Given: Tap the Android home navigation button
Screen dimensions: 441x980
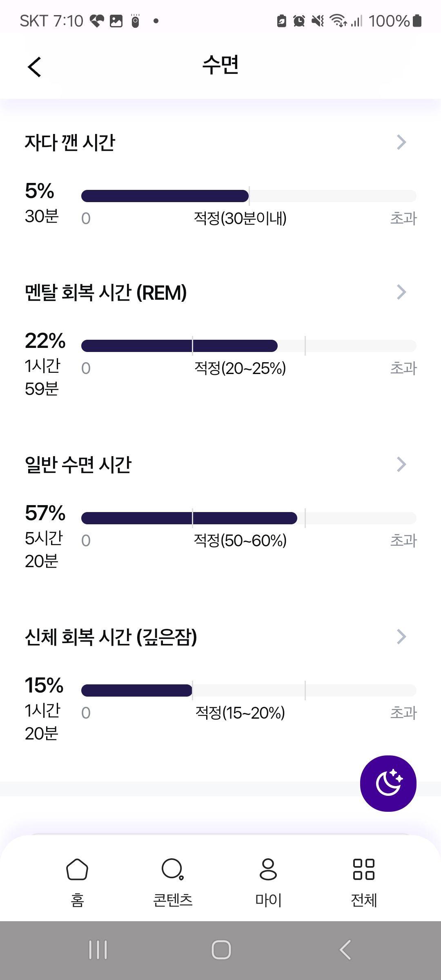Looking at the screenshot, I should click(x=221, y=950).
